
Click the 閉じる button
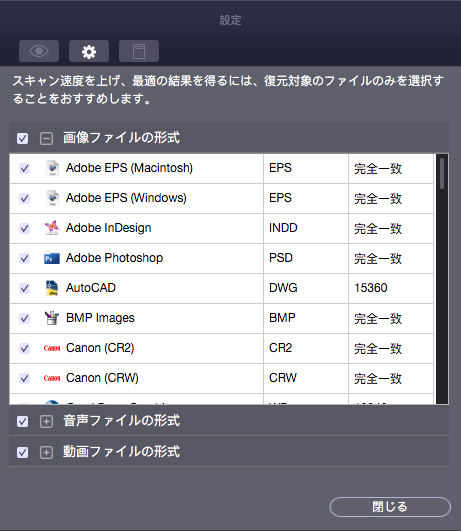click(390, 507)
